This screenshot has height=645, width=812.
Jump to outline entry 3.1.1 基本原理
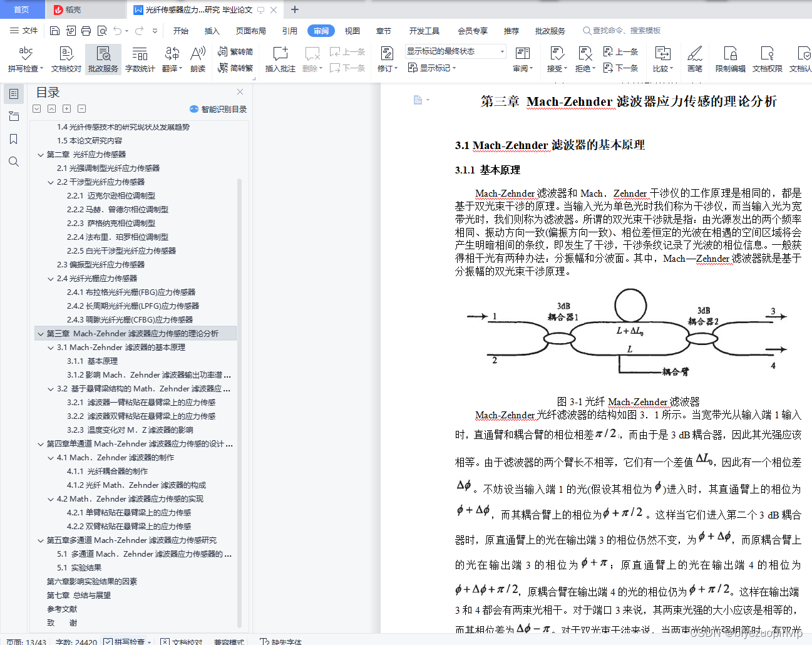coord(92,361)
